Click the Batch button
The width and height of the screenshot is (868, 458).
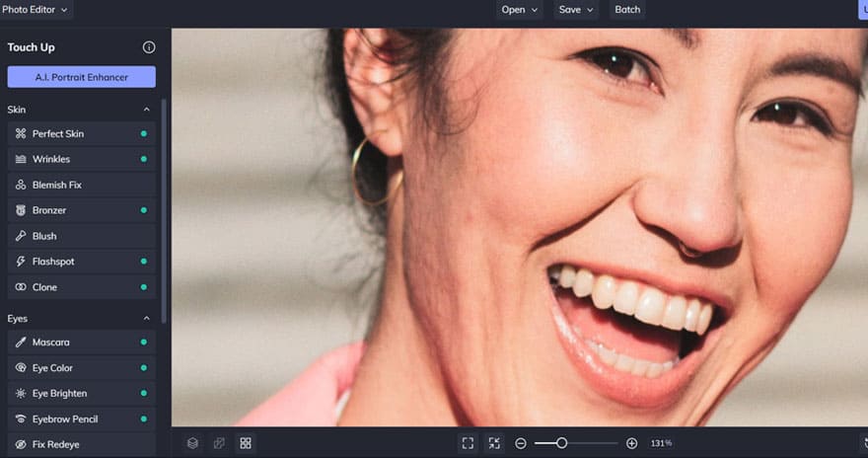627,10
